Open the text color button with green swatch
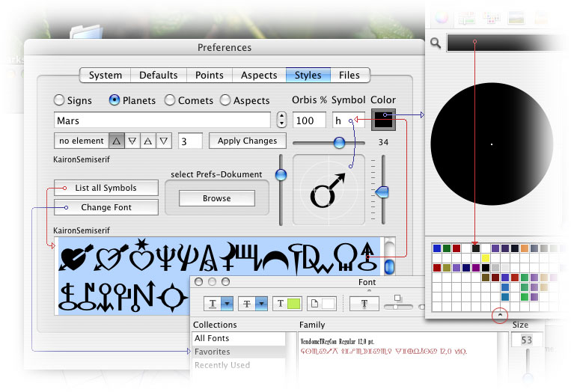Image resolution: width=571 pixels, height=392 pixels. coord(288,304)
